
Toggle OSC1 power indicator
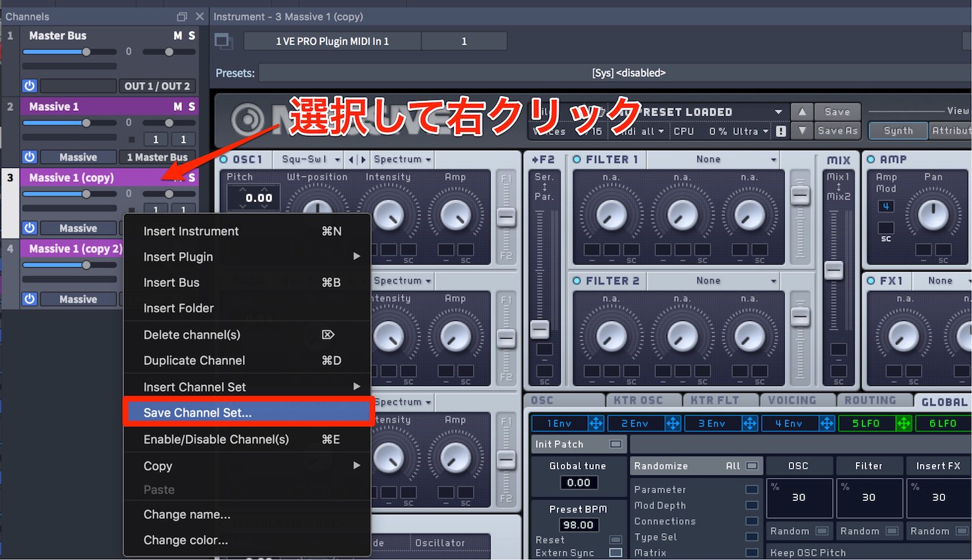click(x=224, y=159)
